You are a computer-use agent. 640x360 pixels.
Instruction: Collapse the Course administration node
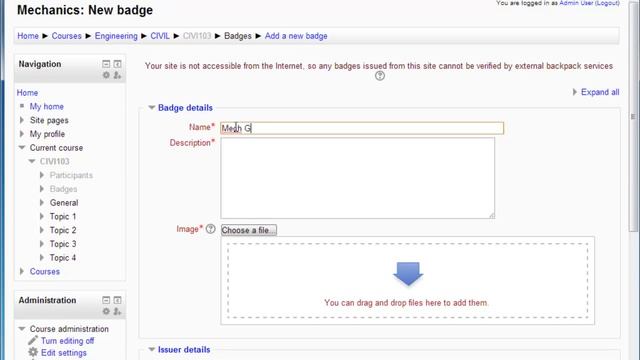pyautogui.click(x=22, y=329)
